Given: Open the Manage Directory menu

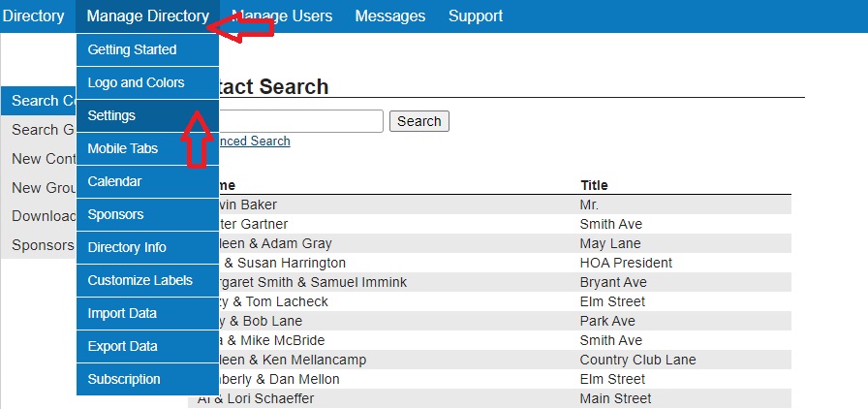Looking at the screenshot, I should [146, 16].
